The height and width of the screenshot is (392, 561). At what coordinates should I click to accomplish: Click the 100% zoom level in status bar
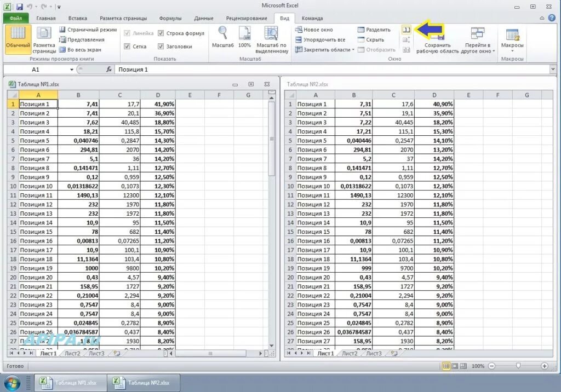tap(478, 366)
